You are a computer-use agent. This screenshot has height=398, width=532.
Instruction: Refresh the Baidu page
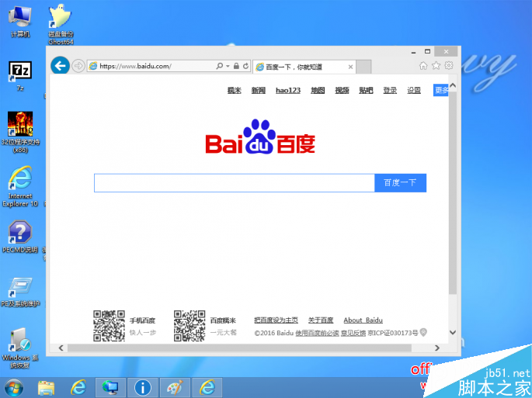245,66
